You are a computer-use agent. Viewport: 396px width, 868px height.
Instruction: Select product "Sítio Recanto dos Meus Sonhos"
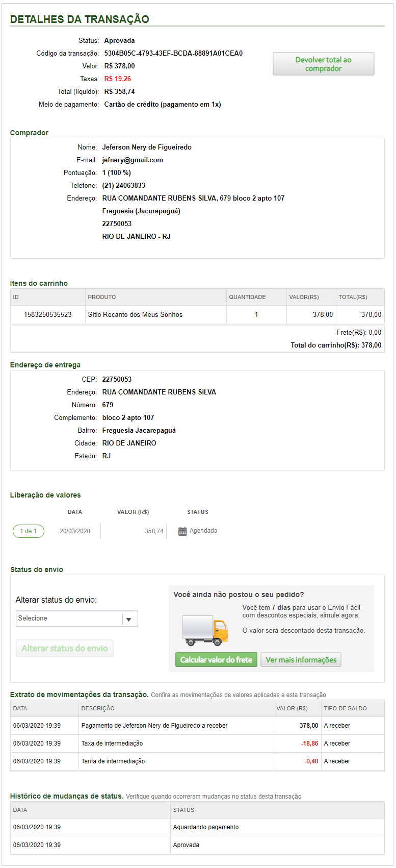[135, 315]
